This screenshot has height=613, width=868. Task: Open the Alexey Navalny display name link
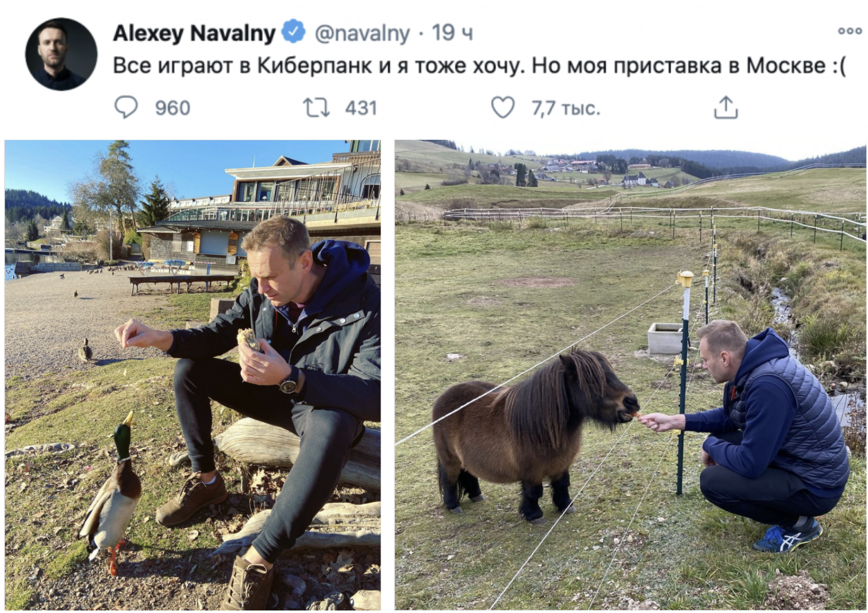click(194, 33)
